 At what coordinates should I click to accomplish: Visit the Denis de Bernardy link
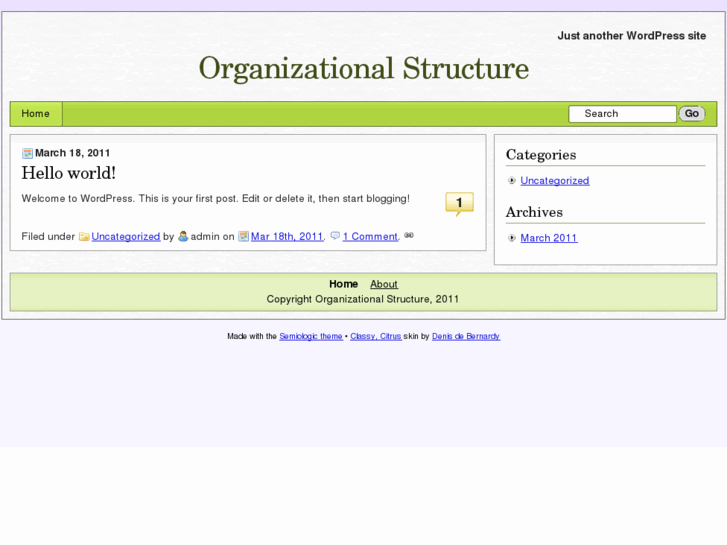(x=466, y=336)
